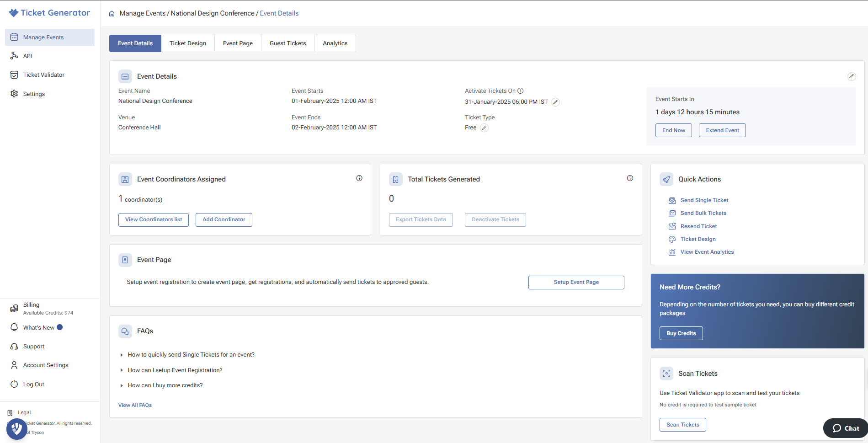Screen dimensions: 868x443
Task: Click the Log Out power icon
Action: (14, 384)
